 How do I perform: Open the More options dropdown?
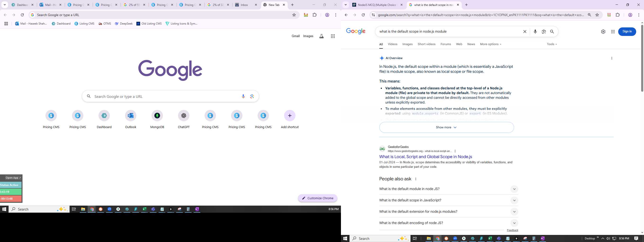[x=491, y=44]
